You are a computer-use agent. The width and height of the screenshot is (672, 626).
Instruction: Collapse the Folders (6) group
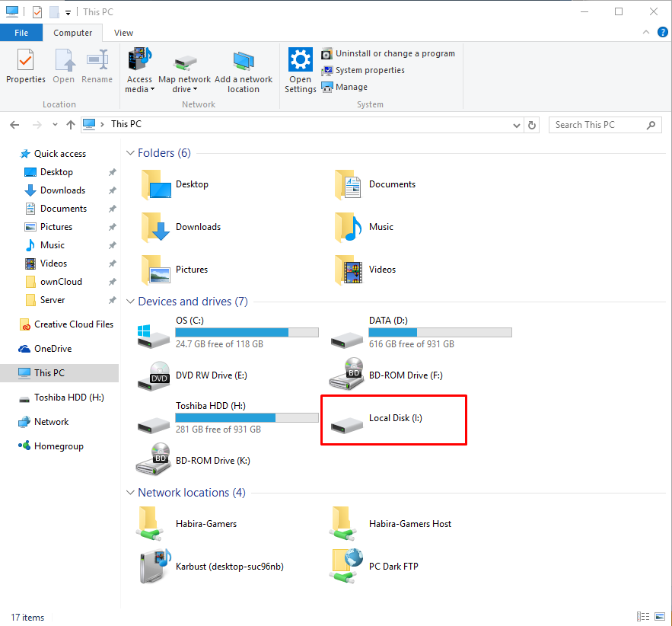[x=130, y=153]
